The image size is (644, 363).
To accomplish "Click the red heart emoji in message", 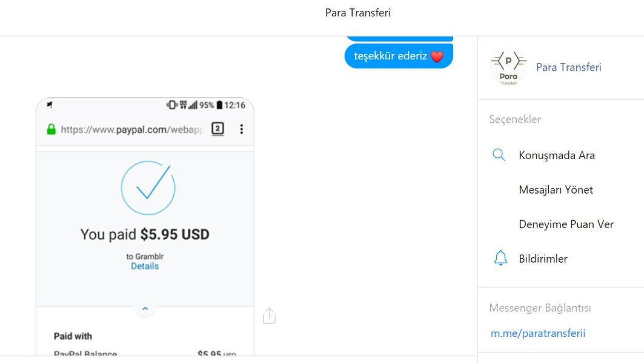I will tap(437, 57).
